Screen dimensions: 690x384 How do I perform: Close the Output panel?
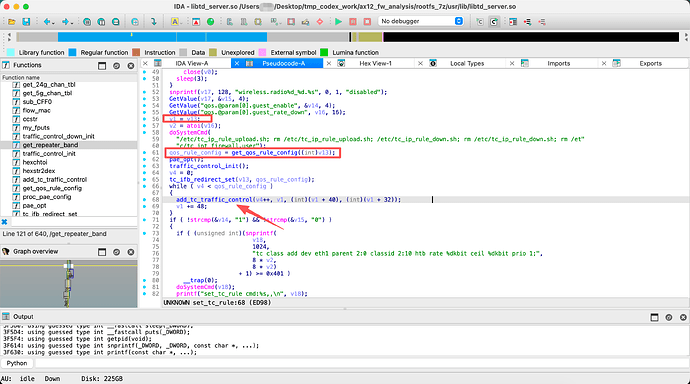tap(683, 317)
